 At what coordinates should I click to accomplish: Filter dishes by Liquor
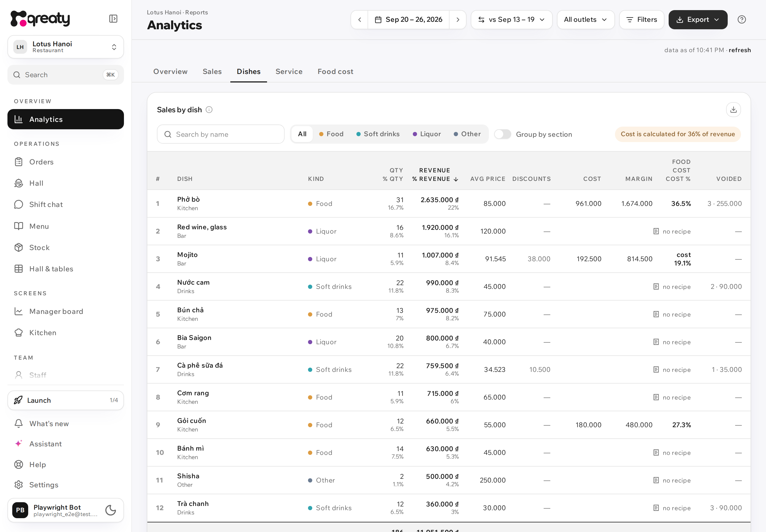click(x=427, y=134)
